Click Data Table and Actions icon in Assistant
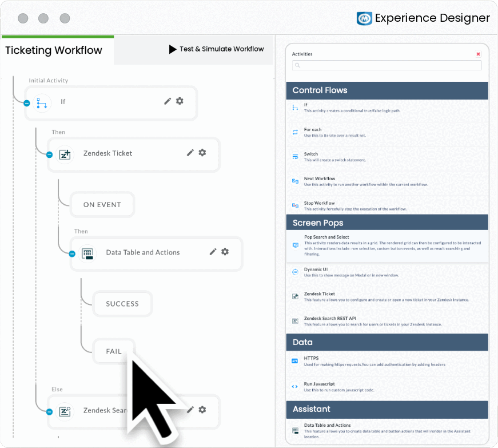Viewport: 498px width, 448px height. (x=295, y=431)
